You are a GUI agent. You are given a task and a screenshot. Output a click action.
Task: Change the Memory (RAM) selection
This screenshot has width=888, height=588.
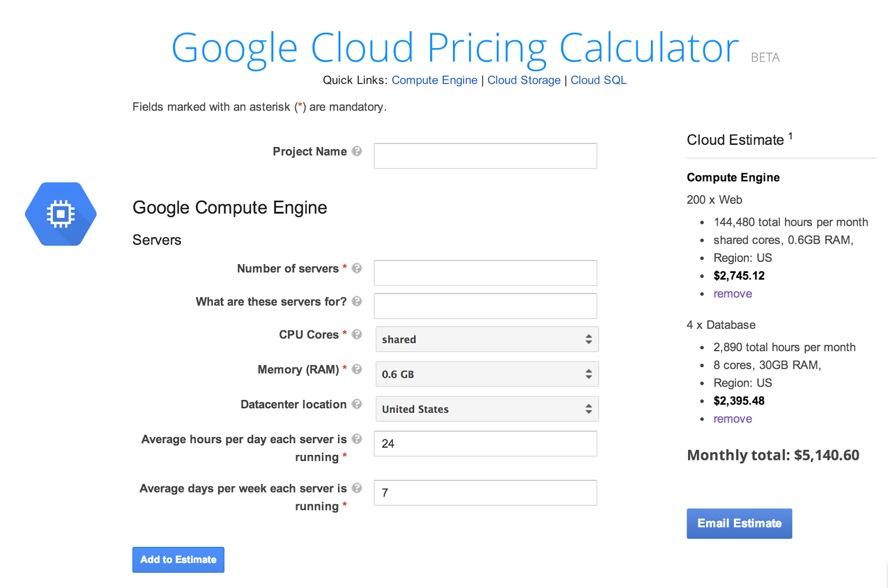coord(486,374)
